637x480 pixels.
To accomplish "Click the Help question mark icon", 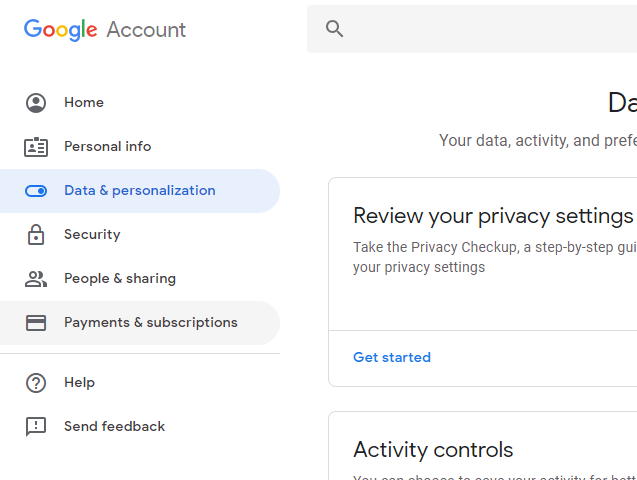I will (36, 383).
